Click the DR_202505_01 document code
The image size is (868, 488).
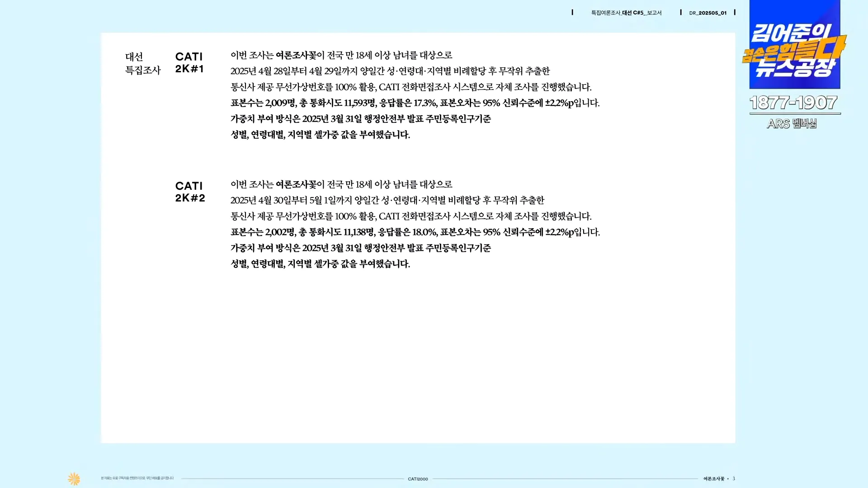(x=708, y=13)
